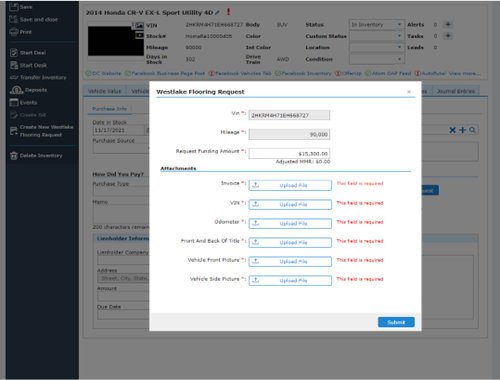Upload file for Vehicle Side Picture
Viewport: 500px width, 380px height.
pos(290,280)
